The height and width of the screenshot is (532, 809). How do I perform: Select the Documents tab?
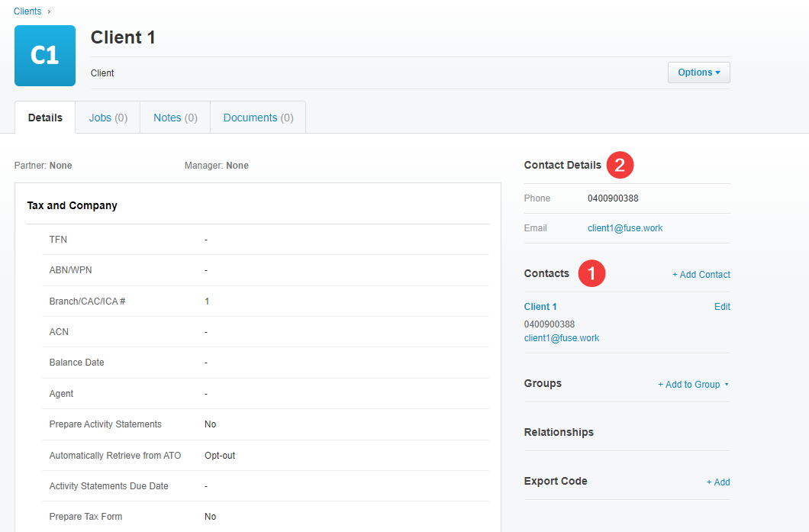[258, 118]
